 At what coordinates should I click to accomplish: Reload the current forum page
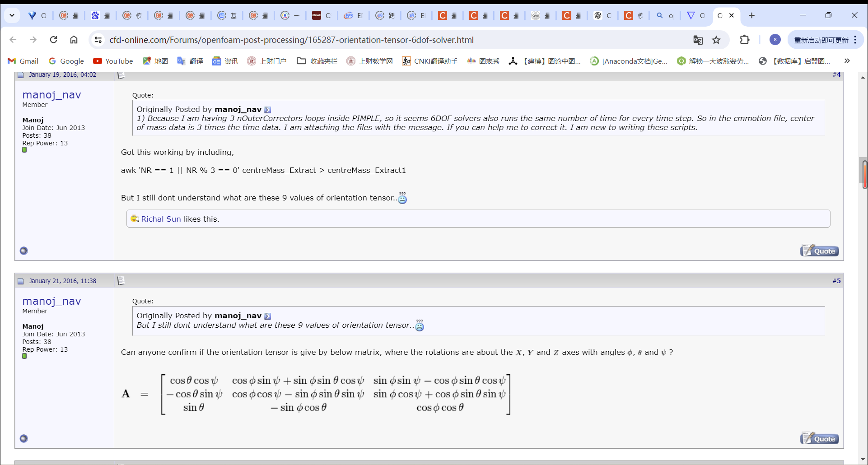coord(53,40)
